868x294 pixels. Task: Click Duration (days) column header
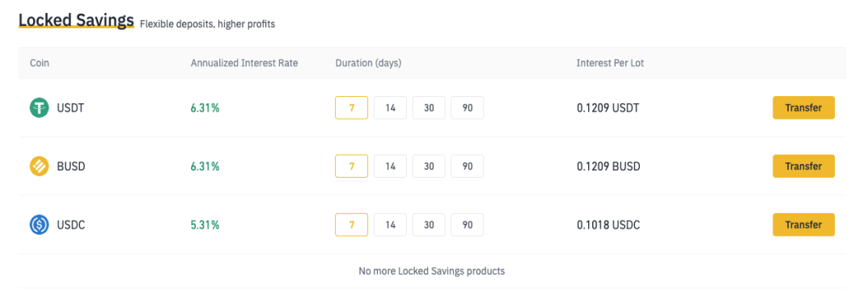[x=368, y=63]
